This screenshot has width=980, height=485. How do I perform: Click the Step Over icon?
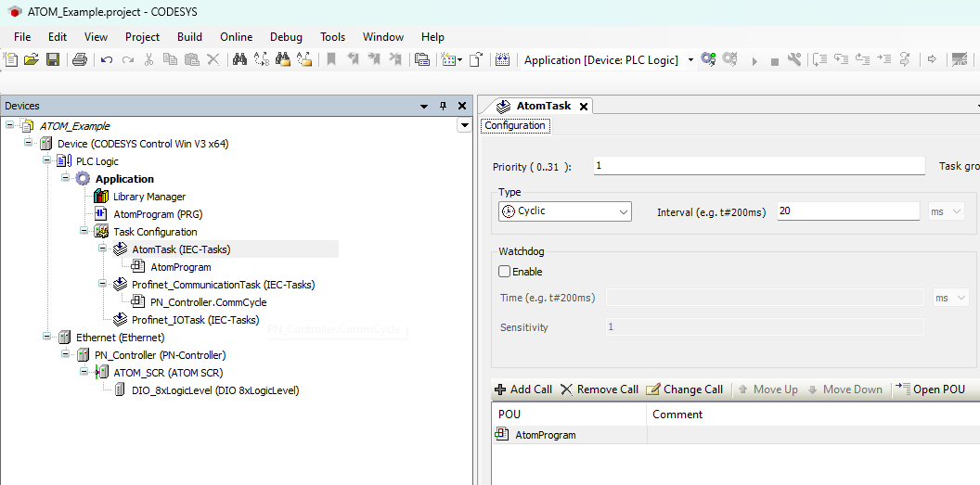(x=820, y=60)
